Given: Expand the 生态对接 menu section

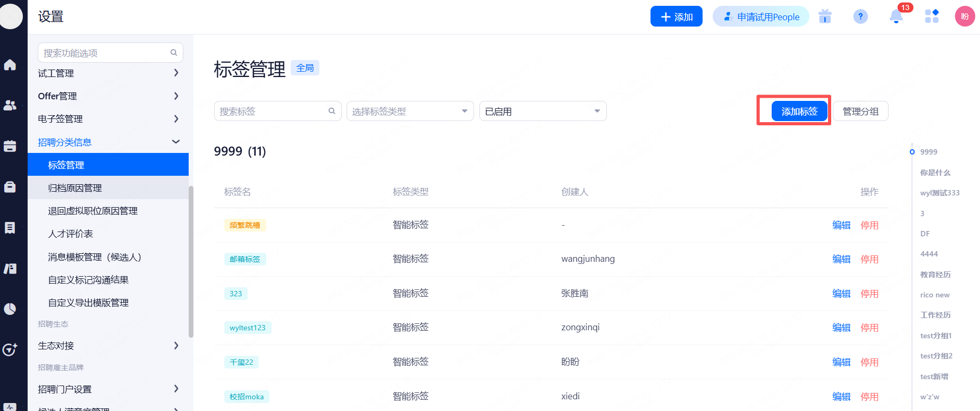Looking at the screenshot, I should [x=108, y=346].
